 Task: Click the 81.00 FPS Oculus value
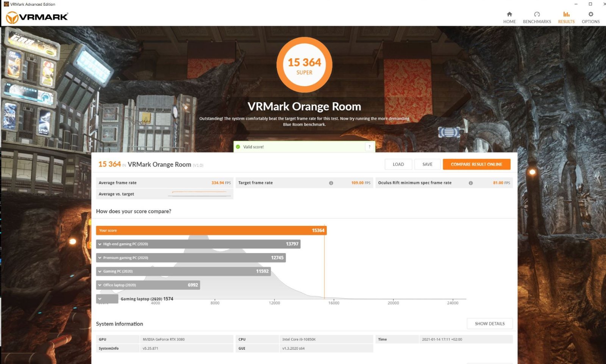[501, 183]
